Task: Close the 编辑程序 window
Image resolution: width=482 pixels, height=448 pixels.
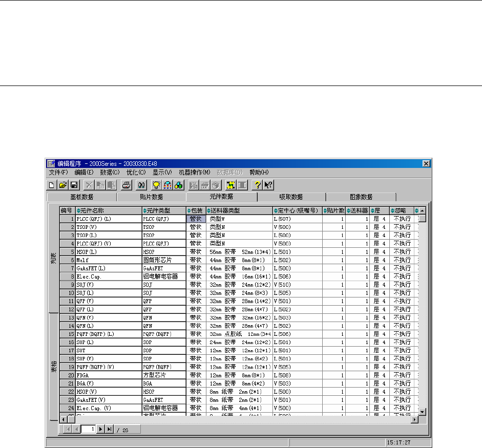Action: 426,163
